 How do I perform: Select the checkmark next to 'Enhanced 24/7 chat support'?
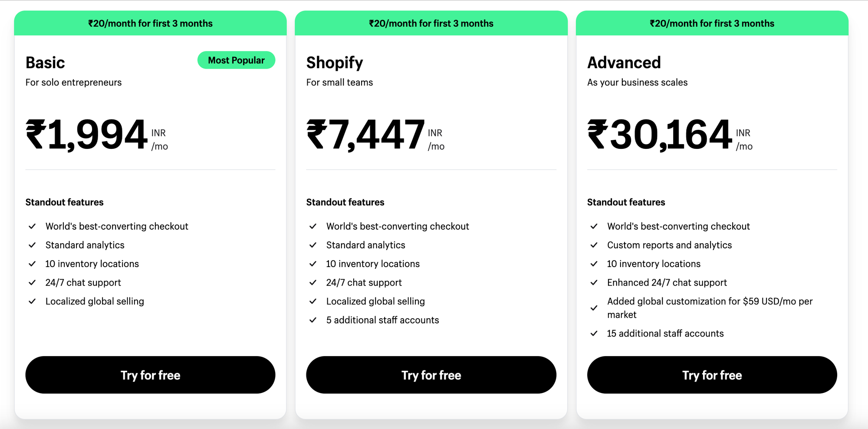click(x=594, y=282)
